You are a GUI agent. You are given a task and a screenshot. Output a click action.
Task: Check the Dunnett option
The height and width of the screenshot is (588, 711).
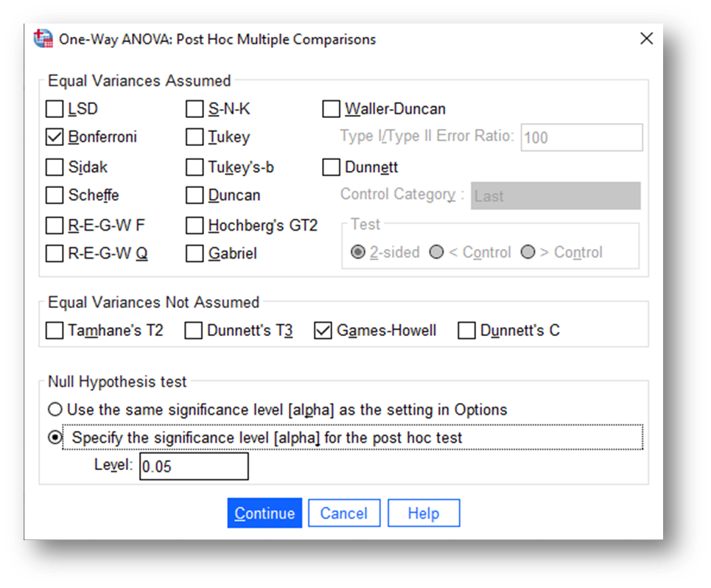pos(331,167)
